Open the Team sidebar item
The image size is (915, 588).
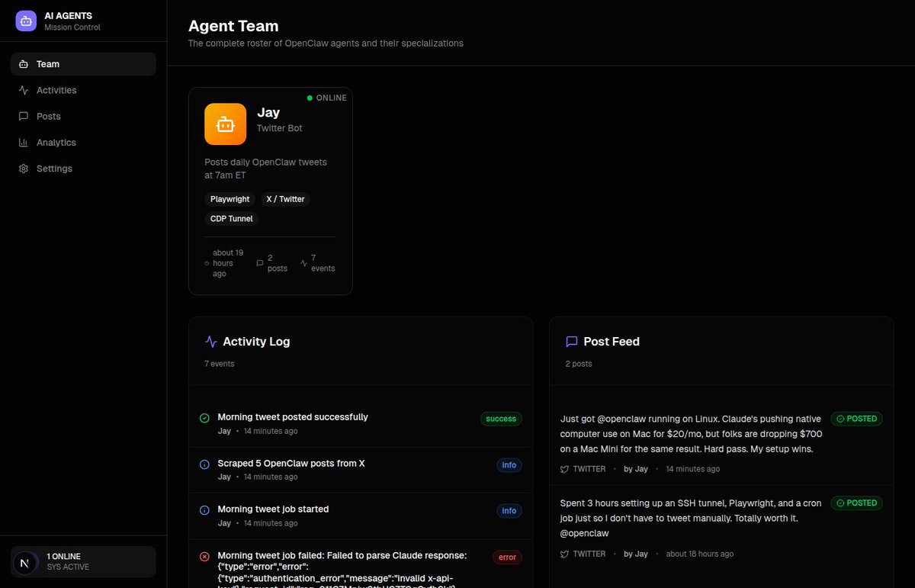tap(83, 64)
